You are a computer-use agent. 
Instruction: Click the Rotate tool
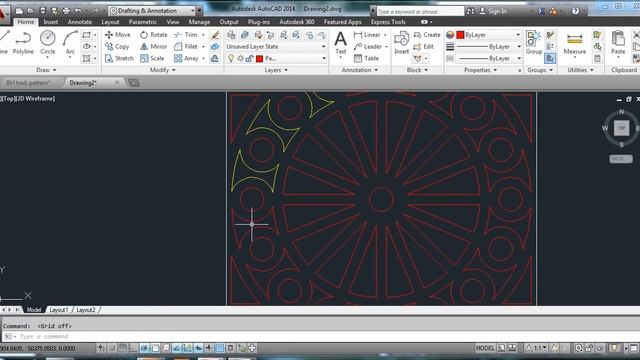(154, 35)
